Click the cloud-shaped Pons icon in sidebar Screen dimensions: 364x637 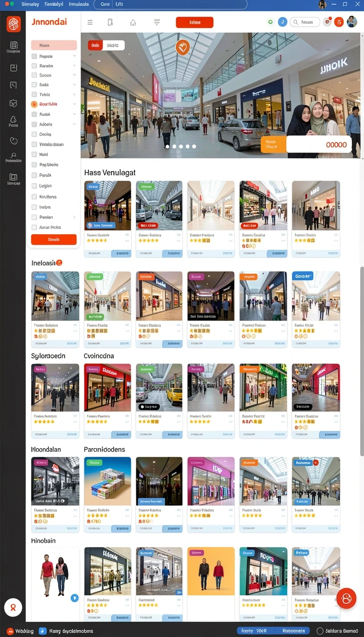(x=13, y=119)
